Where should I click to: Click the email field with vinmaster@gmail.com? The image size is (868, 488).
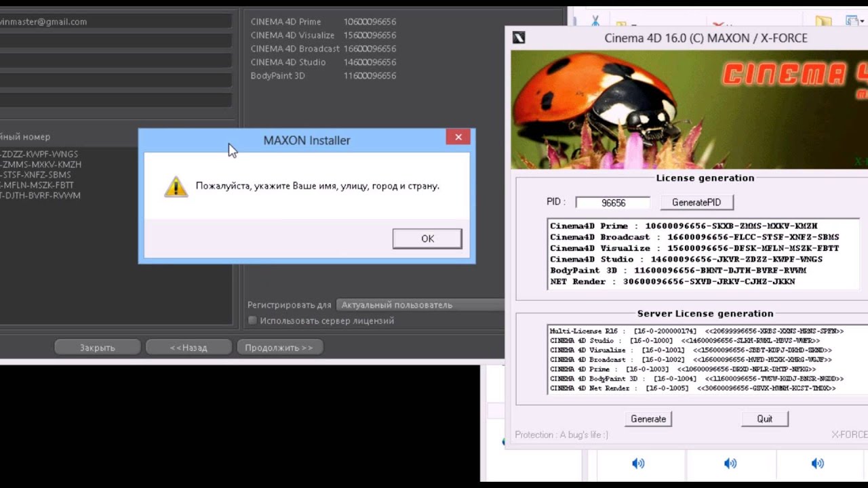pyautogui.click(x=115, y=22)
